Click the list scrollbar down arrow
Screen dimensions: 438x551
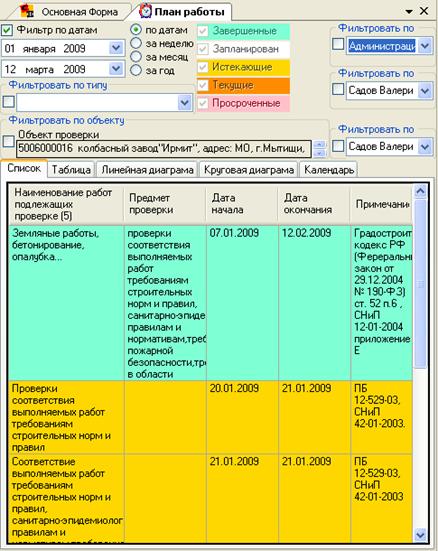tap(420, 535)
